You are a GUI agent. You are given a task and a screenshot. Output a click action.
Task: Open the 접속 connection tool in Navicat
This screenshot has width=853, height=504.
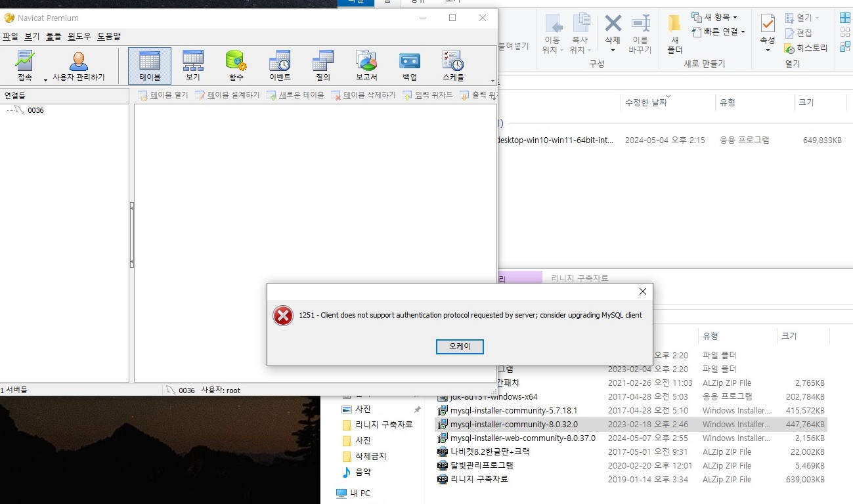pyautogui.click(x=25, y=66)
